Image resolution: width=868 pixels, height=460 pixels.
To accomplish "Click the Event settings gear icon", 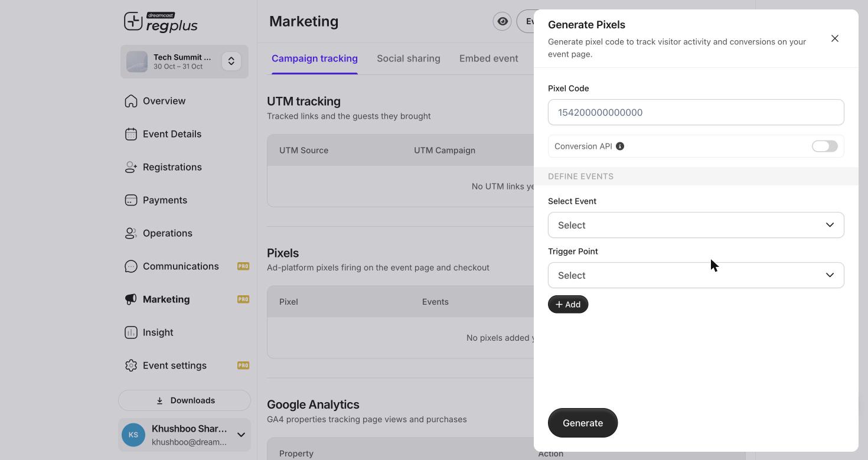I will [x=131, y=366].
